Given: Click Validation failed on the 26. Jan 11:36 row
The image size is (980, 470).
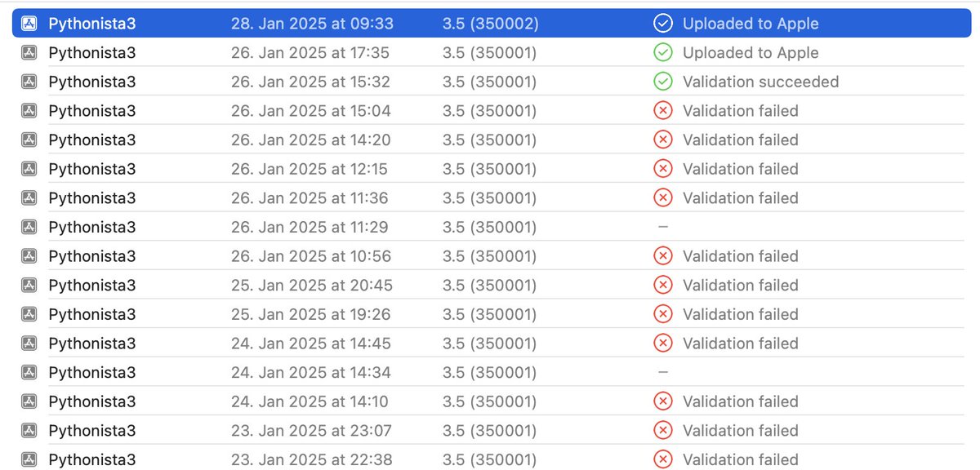Looking at the screenshot, I should click(741, 198).
